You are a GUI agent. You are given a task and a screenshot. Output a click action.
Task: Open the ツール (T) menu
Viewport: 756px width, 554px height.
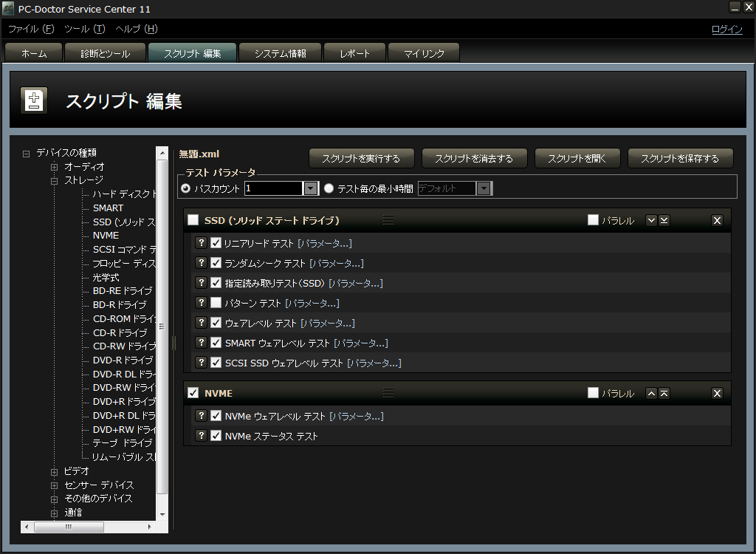85,29
